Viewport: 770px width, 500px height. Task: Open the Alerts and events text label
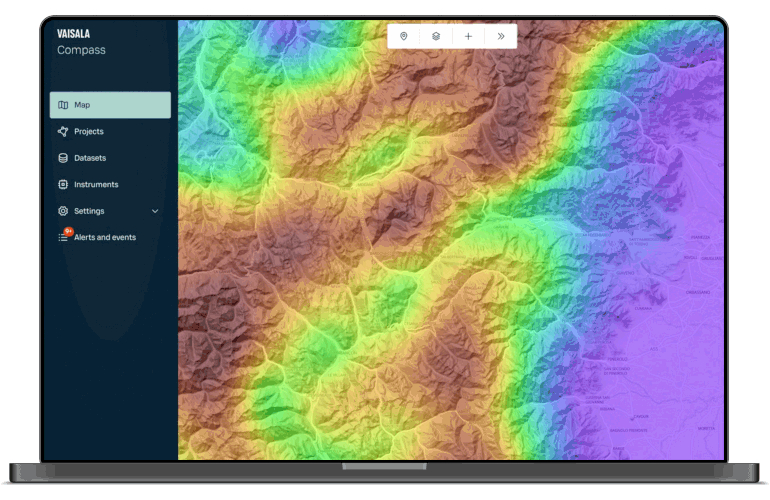[105, 238]
